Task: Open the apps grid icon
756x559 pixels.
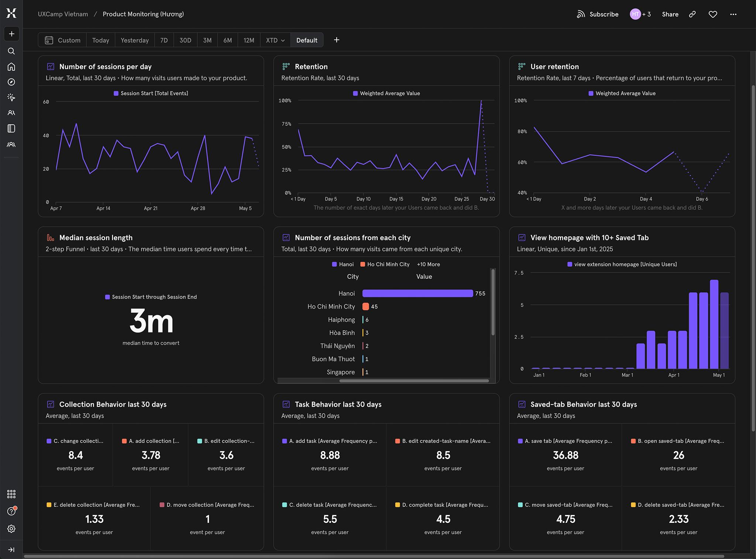Action: [11, 494]
